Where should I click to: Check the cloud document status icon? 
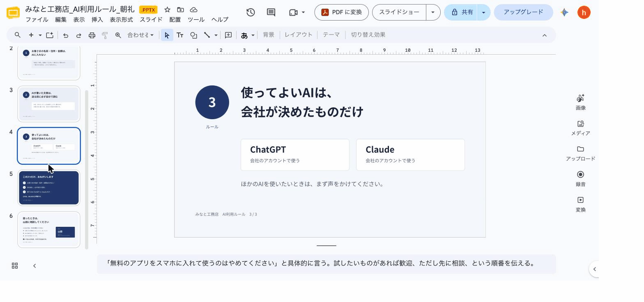click(193, 9)
